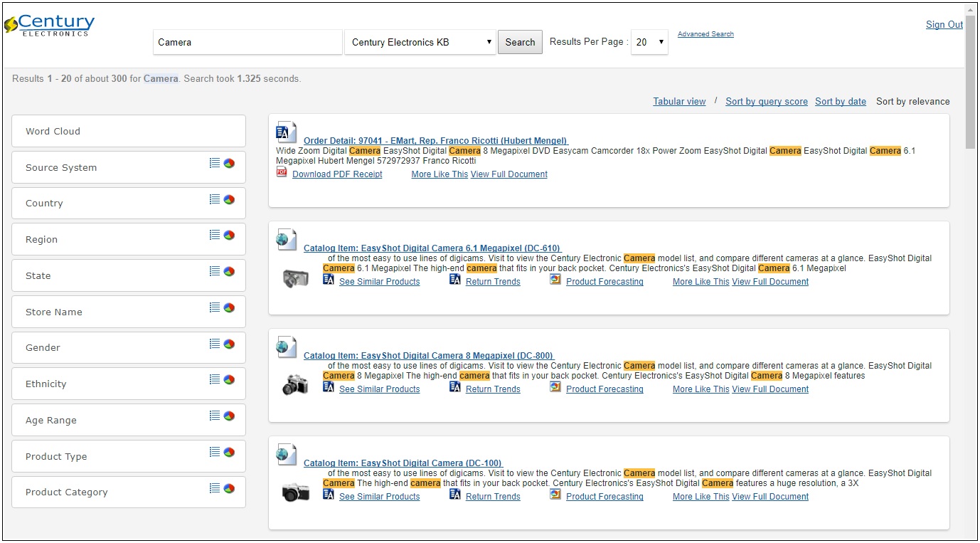Click pie chart icon next to Product Category

click(x=229, y=488)
